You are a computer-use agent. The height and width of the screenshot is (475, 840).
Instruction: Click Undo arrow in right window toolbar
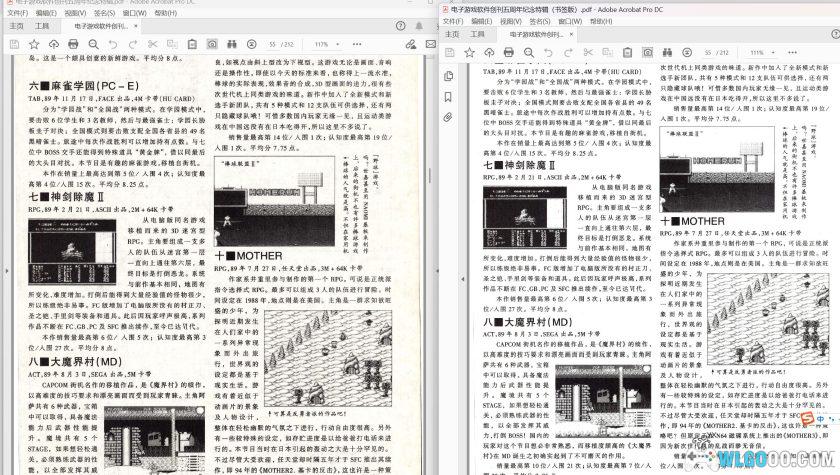pyautogui.click(x=549, y=52)
